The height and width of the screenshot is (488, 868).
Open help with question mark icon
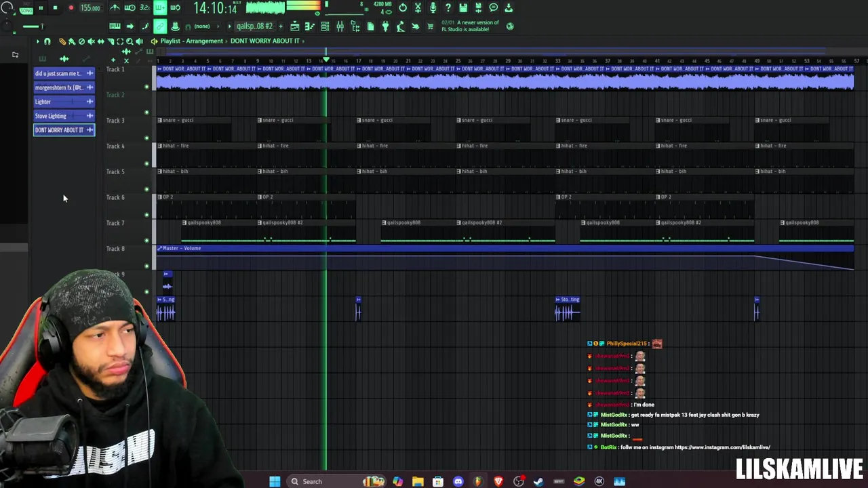tap(448, 7)
